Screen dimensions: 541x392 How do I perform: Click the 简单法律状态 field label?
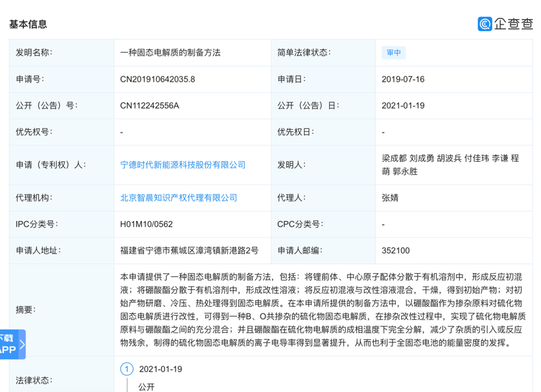(x=304, y=52)
